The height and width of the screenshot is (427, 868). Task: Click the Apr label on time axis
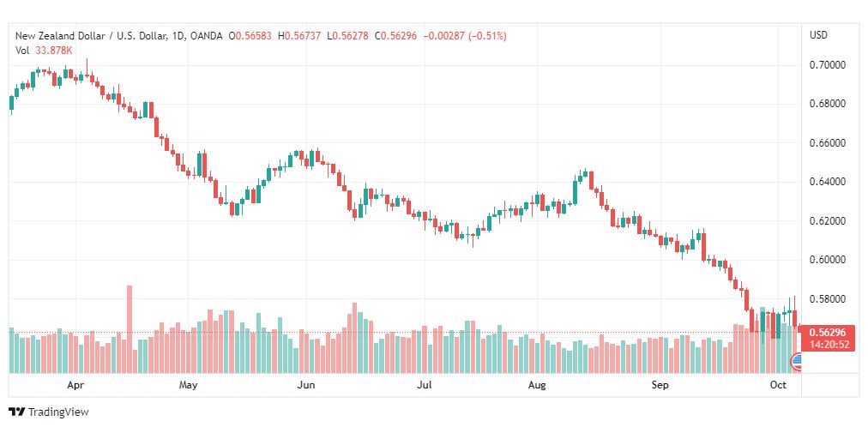point(75,385)
